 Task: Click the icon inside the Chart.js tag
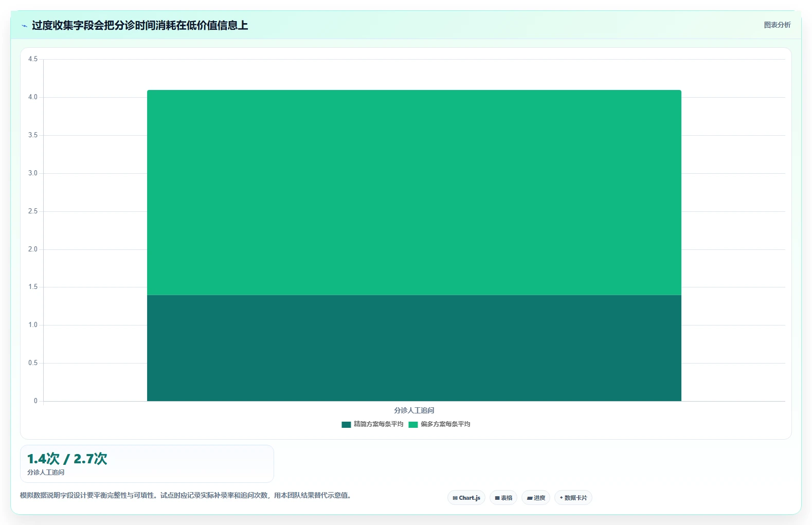click(455, 498)
